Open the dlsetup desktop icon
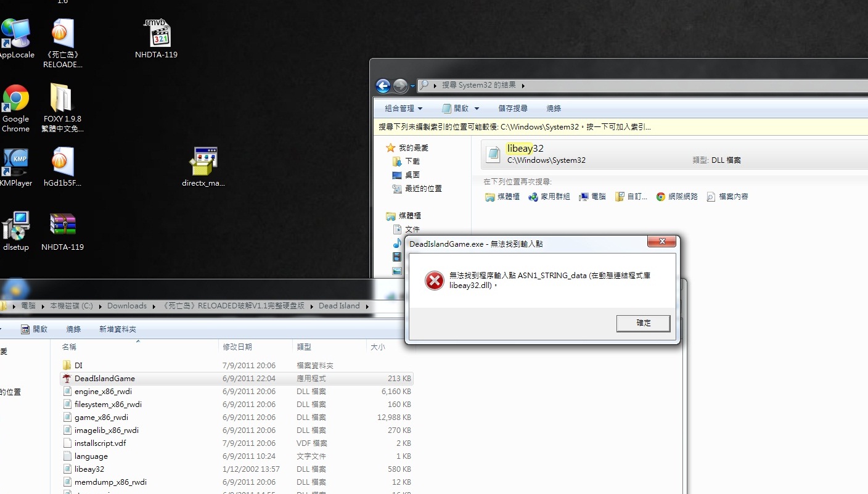This screenshot has height=494, width=868. [x=15, y=226]
